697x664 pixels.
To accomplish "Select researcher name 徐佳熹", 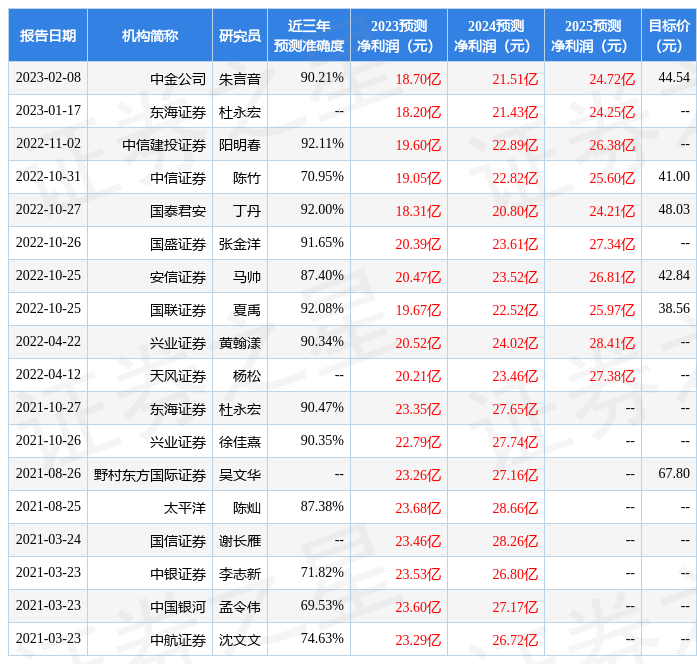I will [x=240, y=442].
